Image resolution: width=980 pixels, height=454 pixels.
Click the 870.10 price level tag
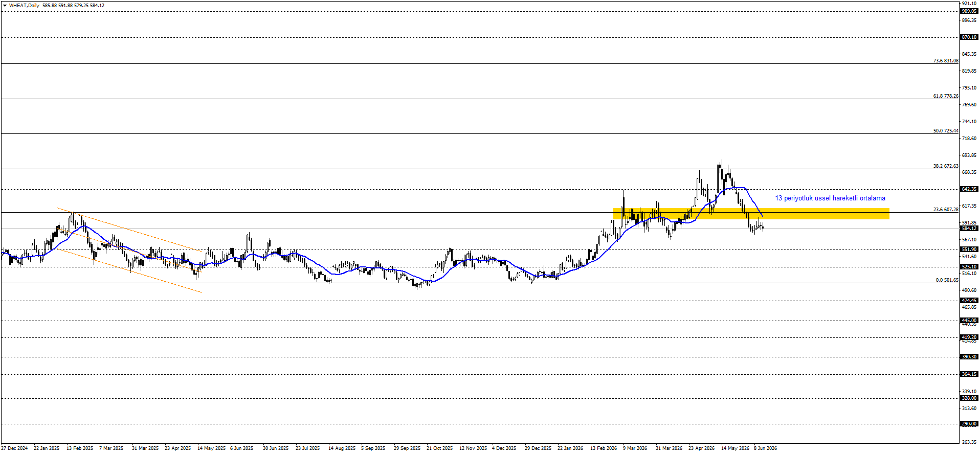(x=969, y=37)
